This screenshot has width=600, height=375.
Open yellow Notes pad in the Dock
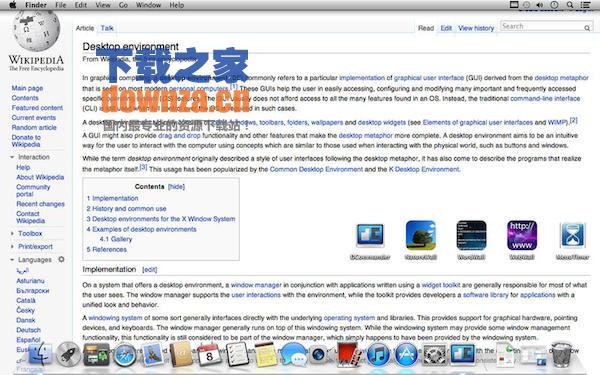point(265,354)
